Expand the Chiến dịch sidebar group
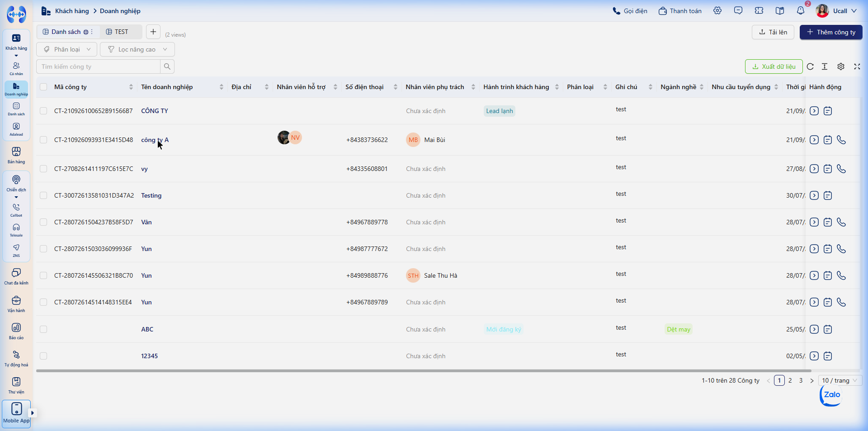868x431 pixels. pos(16,197)
